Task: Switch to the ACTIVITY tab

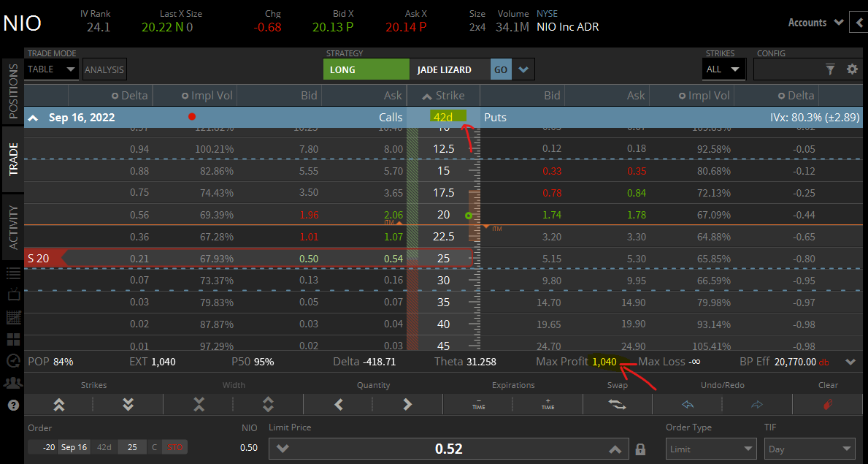Action: pyautogui.click(x=13, y=227)
